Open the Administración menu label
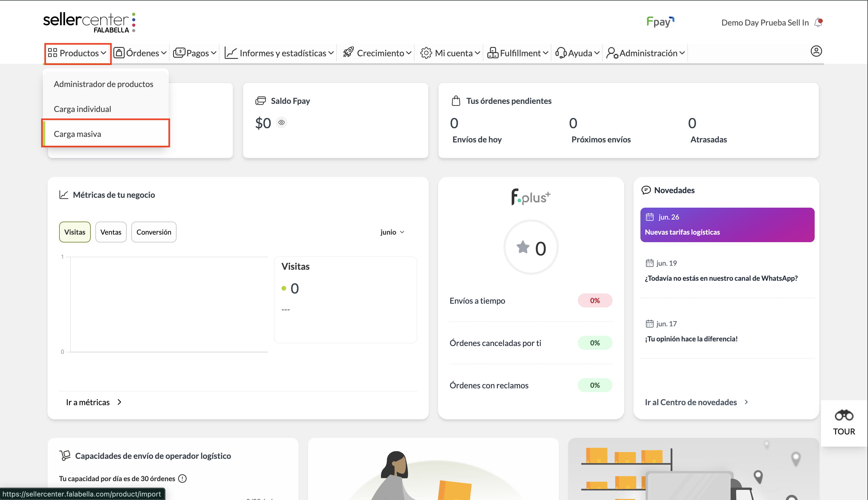Screen dimensions: 868x500 648,53
